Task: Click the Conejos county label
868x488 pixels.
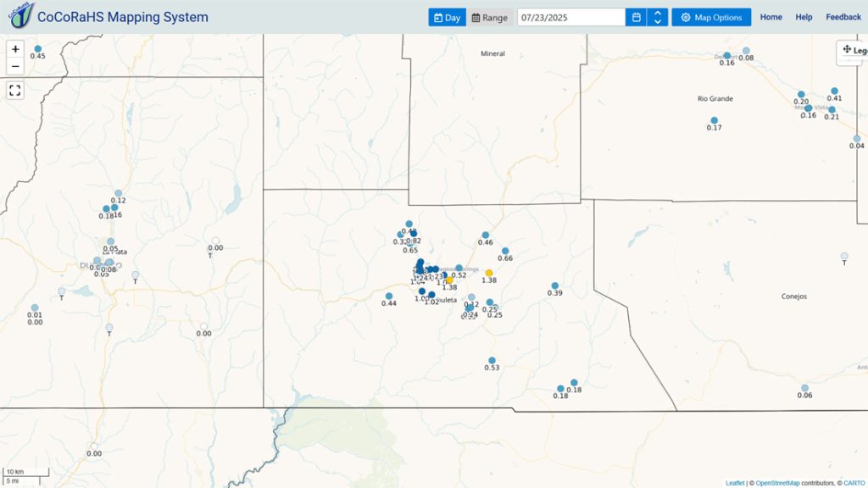Action: coord(793,297)
